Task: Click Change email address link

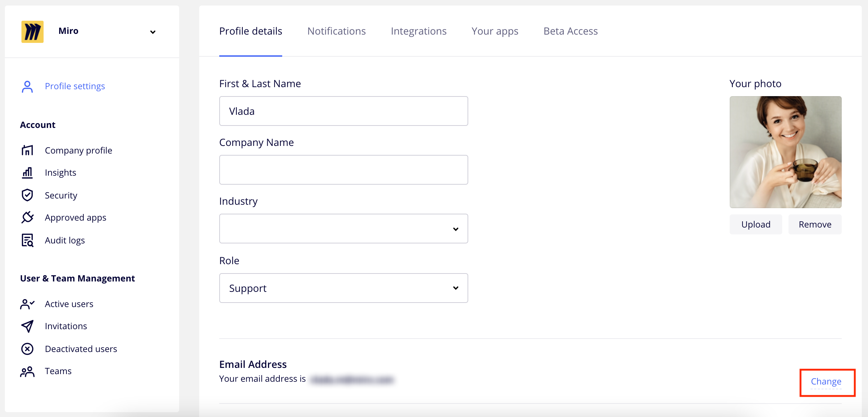Action: (x=826, y=381)
